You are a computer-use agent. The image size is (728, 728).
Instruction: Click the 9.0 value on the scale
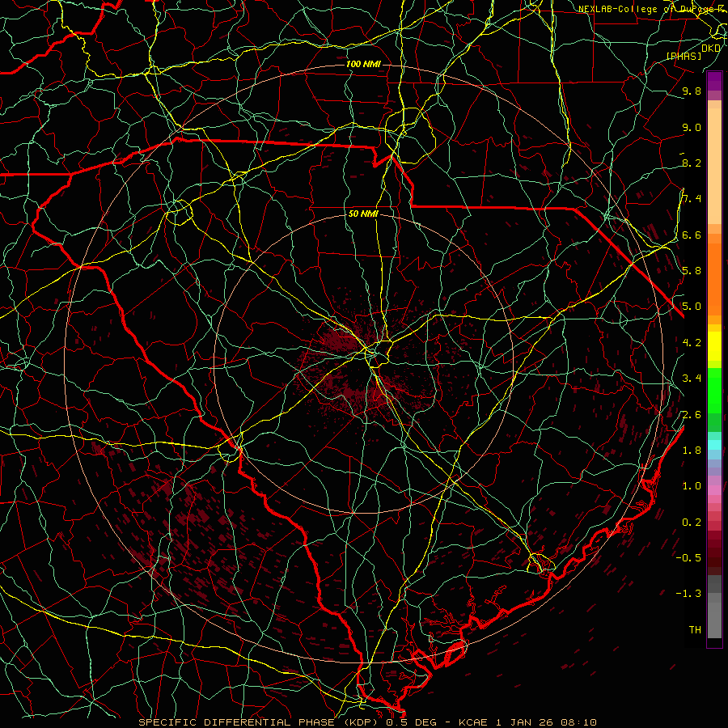click(x=692, y=128)
